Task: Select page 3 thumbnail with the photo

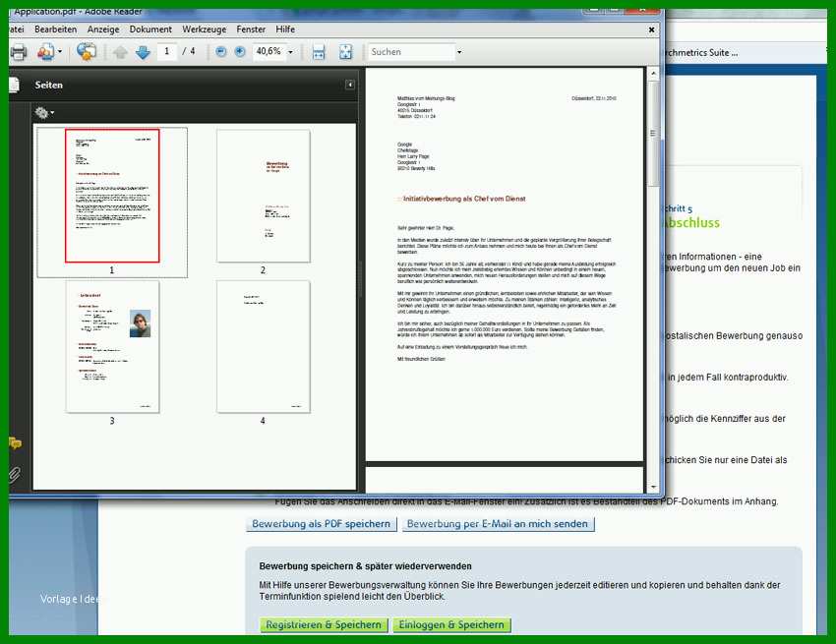Action: point(112,346)
